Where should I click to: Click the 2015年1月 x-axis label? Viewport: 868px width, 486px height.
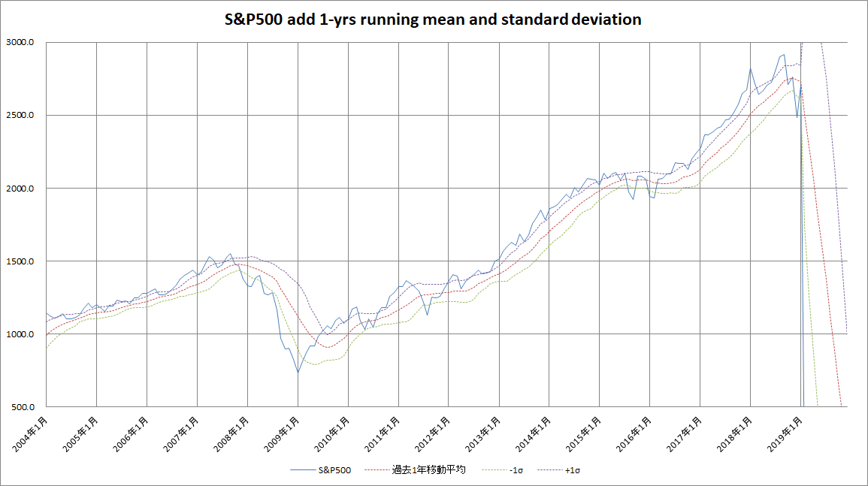pyautogui.click(x=583, y=435)
